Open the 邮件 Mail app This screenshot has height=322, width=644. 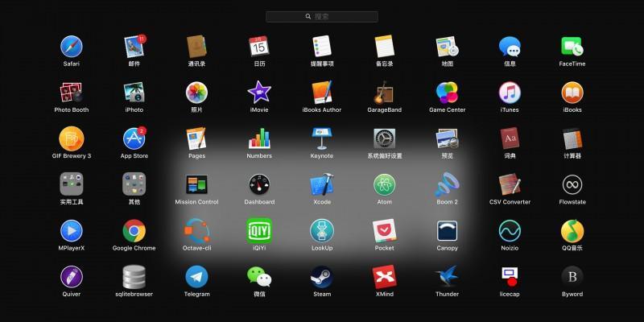click(134, 47)
